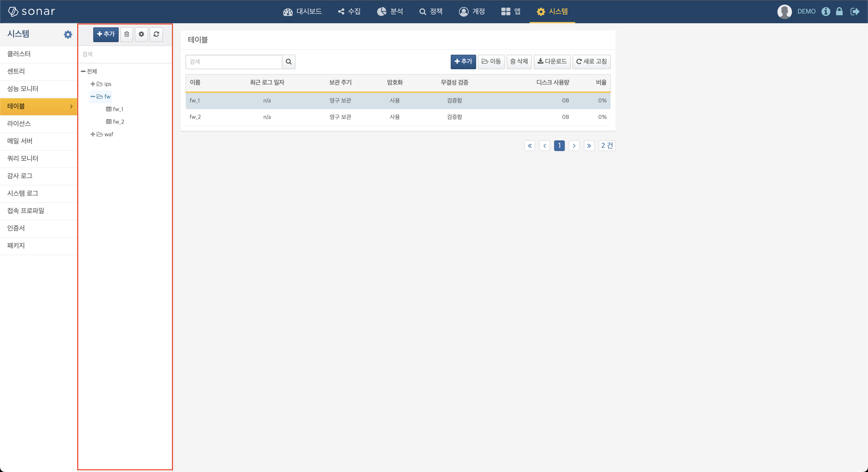
Task: Select waf folder in tree
Action: click(x=105, y=134)
